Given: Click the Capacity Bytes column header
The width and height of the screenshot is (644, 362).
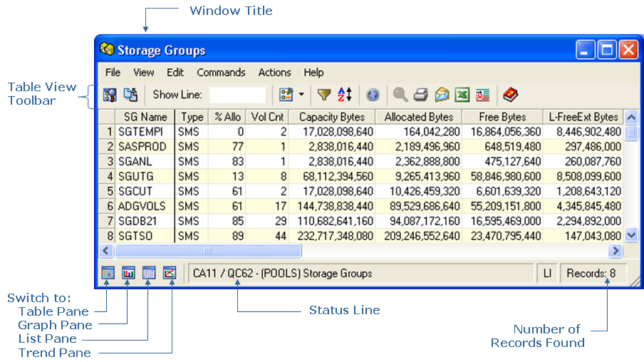Looking at the screenshot, I should [331, 117].
